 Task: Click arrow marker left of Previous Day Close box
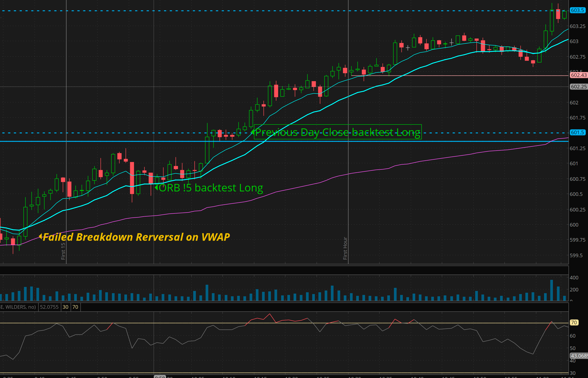252,132
